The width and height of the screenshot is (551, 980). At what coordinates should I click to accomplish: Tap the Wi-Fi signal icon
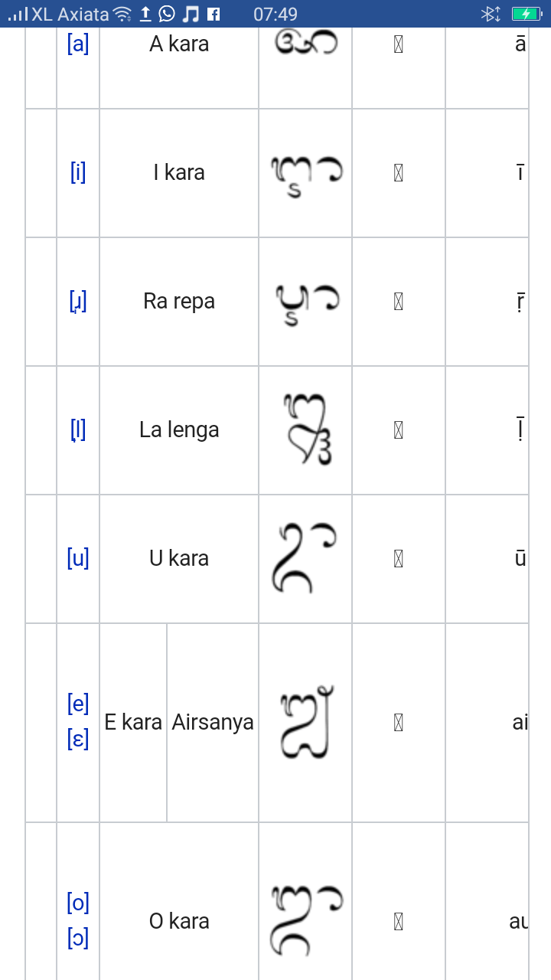(122, 14)
